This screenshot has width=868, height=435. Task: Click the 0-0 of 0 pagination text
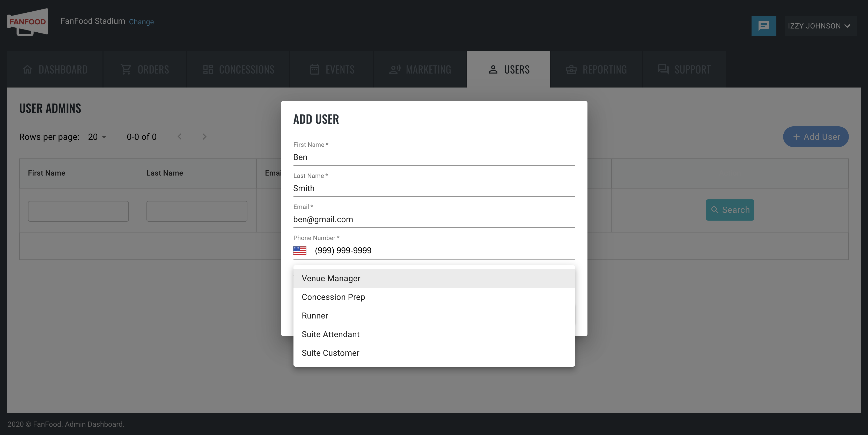click(142, 137)
